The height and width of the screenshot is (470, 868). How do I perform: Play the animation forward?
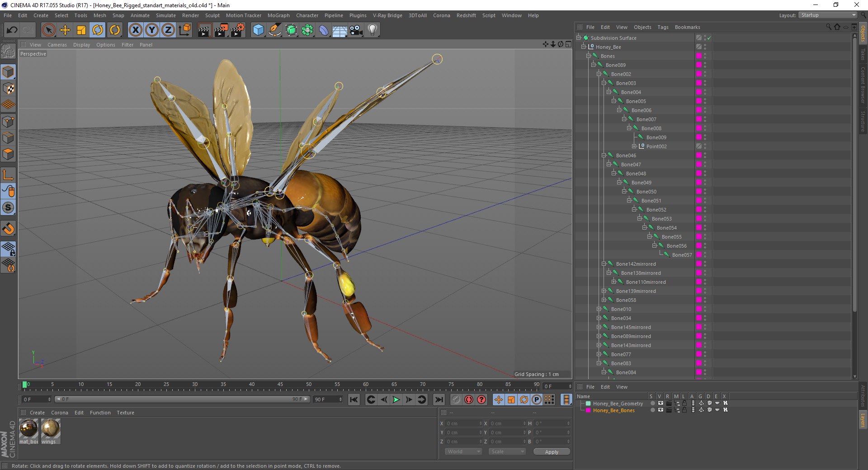pos(396,399)
